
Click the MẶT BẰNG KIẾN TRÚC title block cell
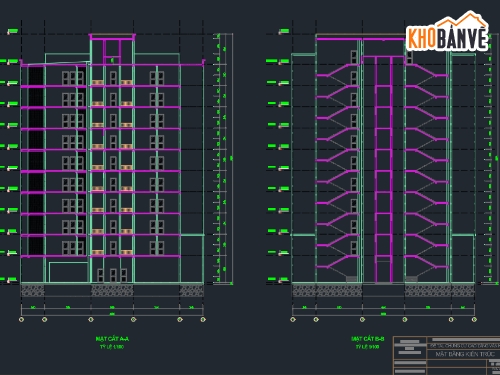pos(465,354)
